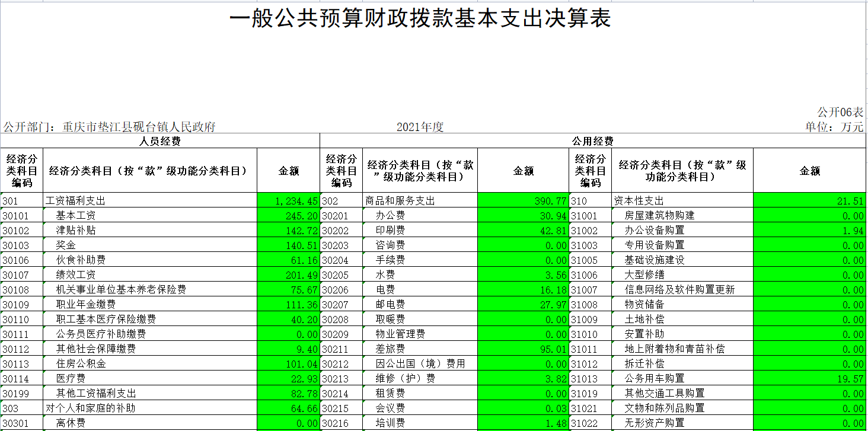Click the value 19.57
This screenshot has height=431, width=868.
(810, 378)
